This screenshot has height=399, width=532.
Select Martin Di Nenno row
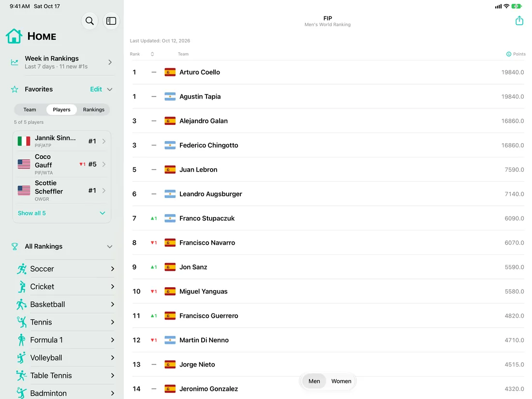[x=328, y=340]
